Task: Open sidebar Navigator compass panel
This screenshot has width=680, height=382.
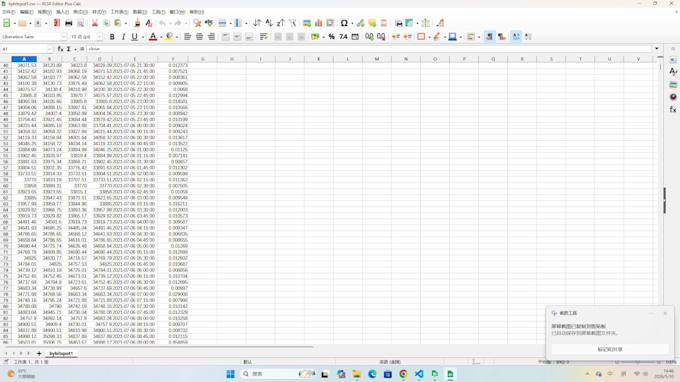Action: tap(673, 97)
